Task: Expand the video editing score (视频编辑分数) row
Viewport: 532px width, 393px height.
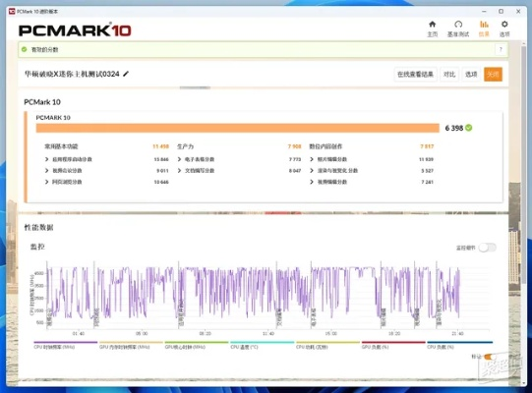Action: coord(312,182)
